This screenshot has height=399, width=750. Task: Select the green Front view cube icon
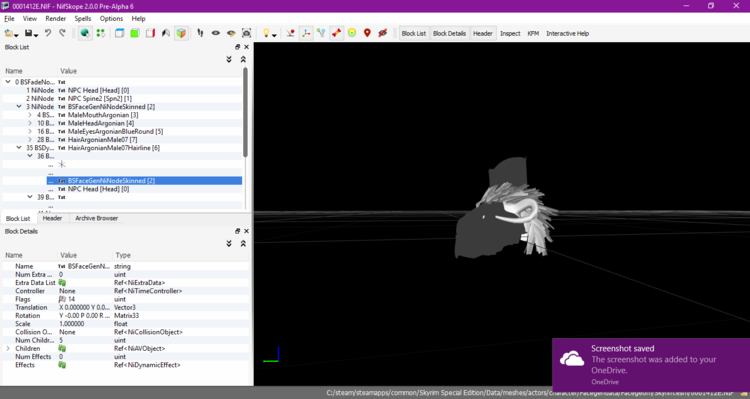(x=135, y=33)
